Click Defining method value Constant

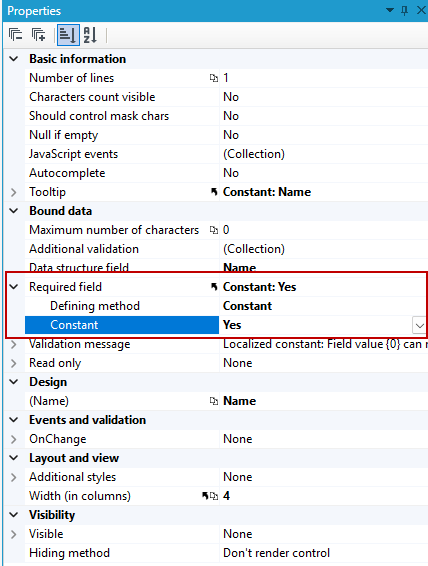pyautogui.click(x=247, y=306)
